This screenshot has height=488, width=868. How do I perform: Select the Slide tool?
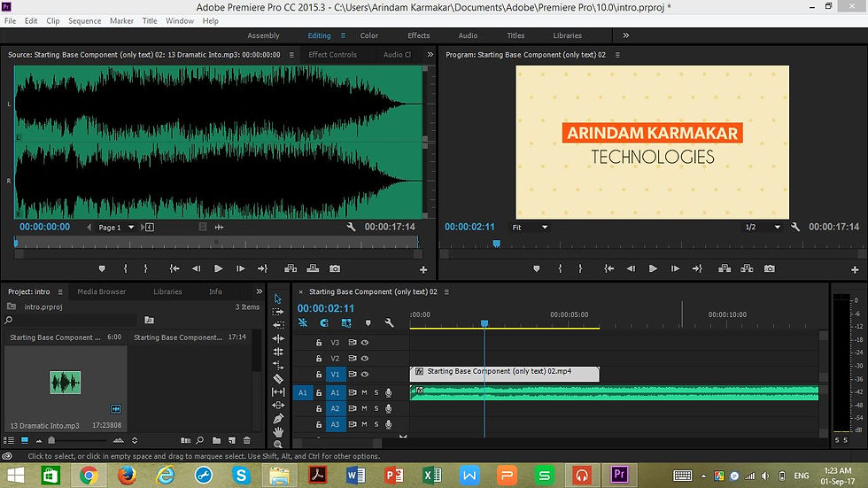pos(278,405)
